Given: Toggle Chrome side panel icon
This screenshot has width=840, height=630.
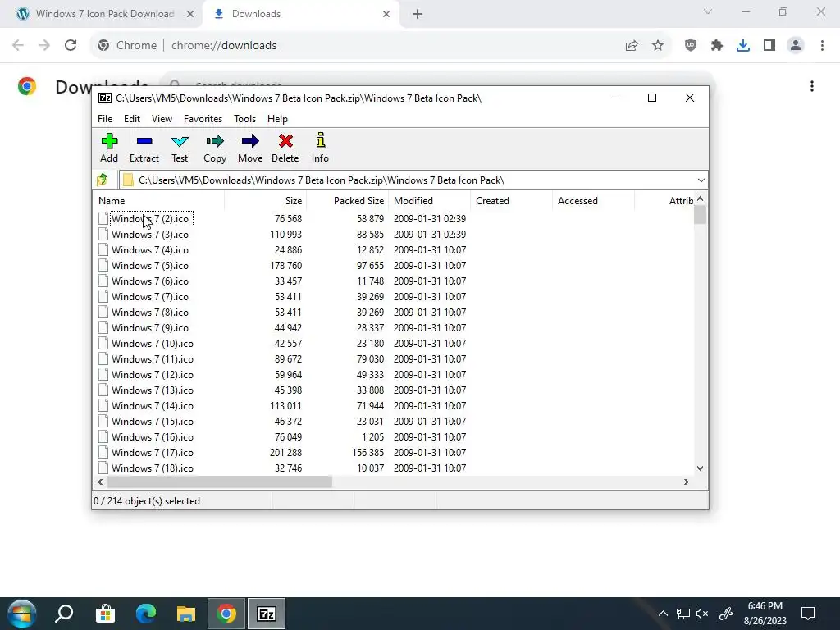Looking at the screenshot, I should [x=769, y=46].
